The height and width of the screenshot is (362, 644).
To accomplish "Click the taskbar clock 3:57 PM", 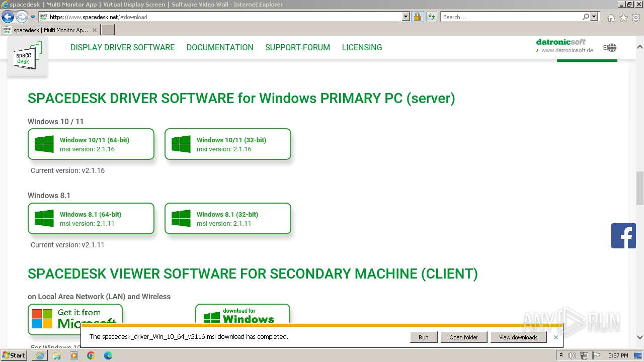I will click(618, 355).
